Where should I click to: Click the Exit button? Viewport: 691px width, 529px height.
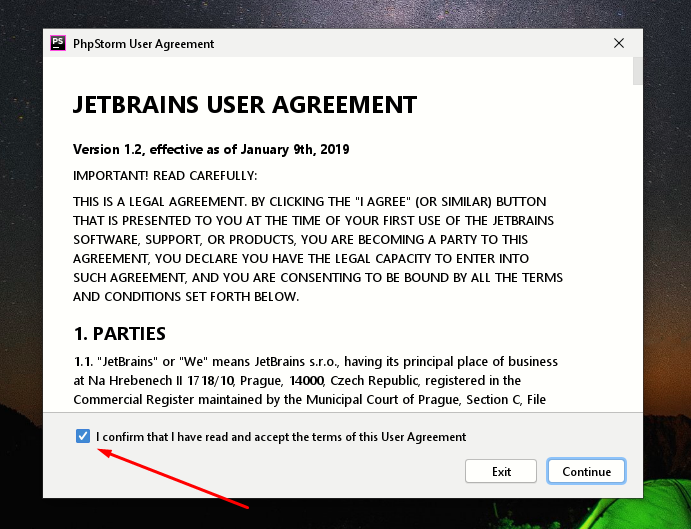pyautogui.click(x=501, y=471)
